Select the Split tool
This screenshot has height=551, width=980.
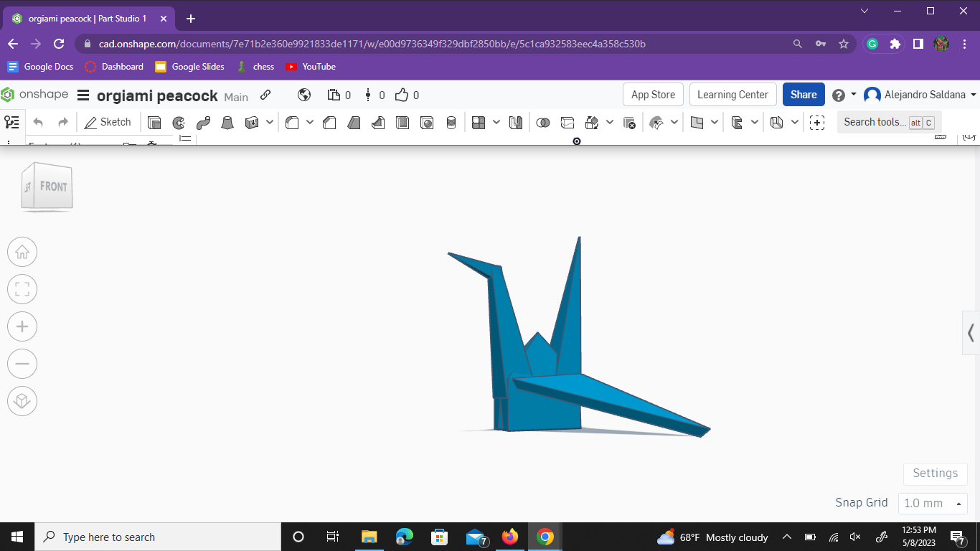[567, 122]
